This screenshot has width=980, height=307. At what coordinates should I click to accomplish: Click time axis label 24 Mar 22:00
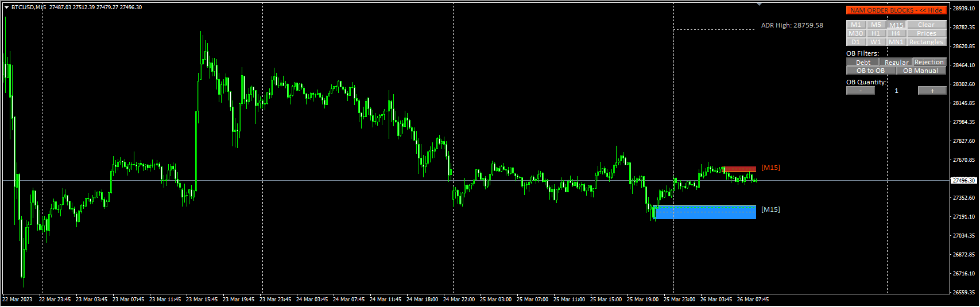(459, 300)
